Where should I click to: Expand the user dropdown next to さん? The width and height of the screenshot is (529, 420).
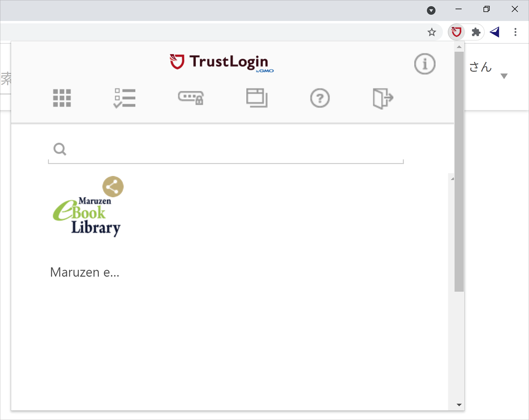(x=504, y=76)
